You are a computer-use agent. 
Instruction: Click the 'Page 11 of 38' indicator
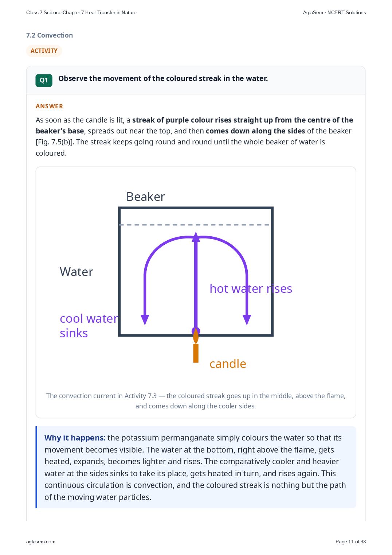point(350,542)
